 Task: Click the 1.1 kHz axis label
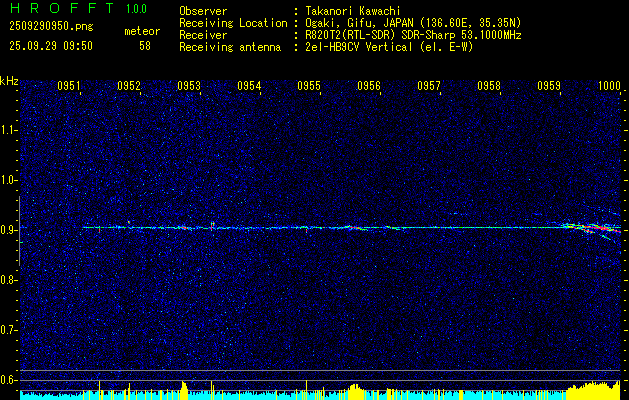pos(8,130)
